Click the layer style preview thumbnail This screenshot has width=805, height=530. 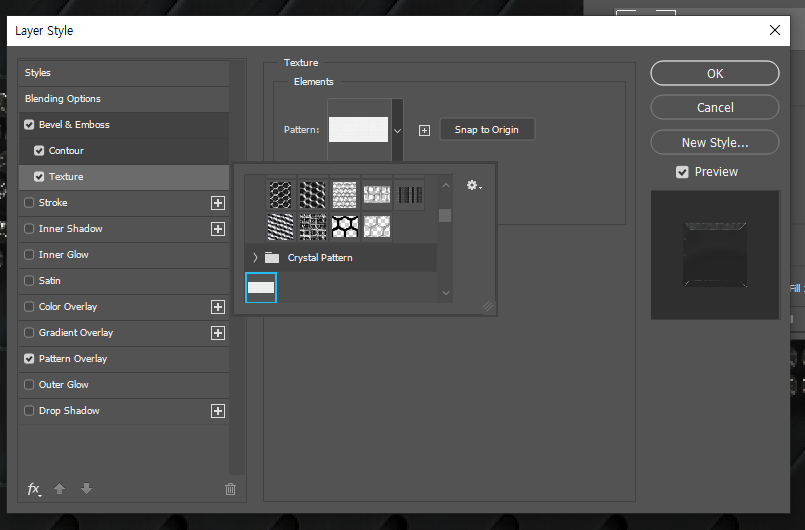tap(715, 255)
